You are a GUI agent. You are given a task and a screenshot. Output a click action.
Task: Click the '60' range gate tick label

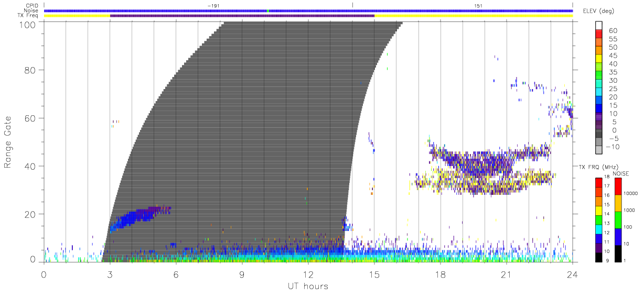pos(29,118)
